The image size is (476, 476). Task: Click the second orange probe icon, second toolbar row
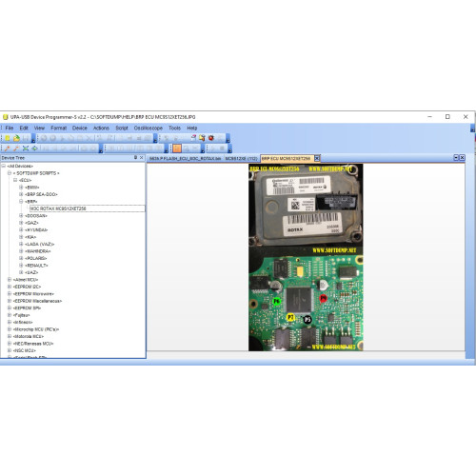click(16, 149)
